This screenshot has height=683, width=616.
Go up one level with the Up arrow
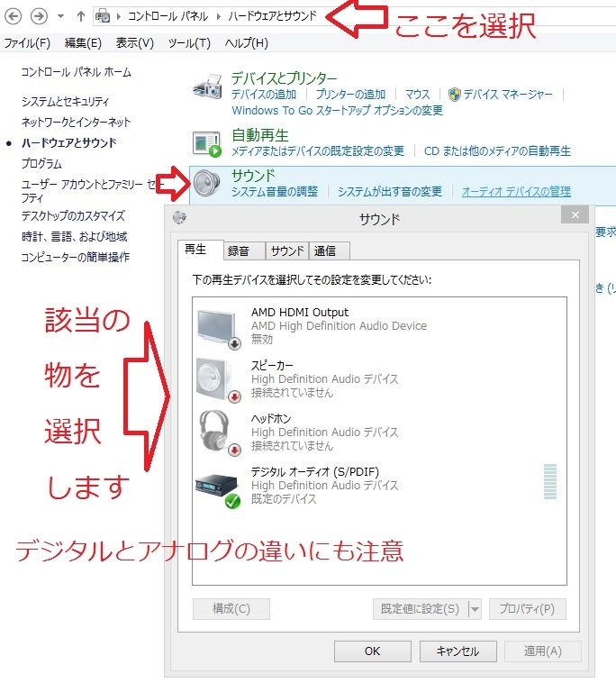coord(80,16)
